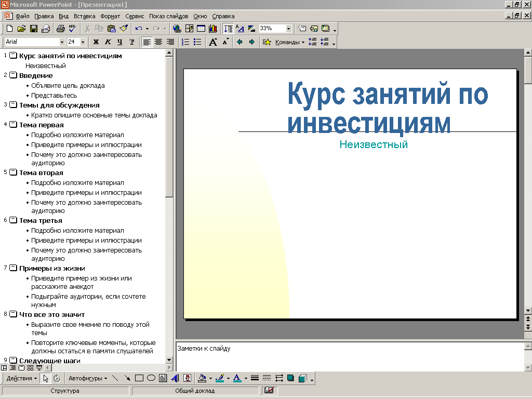
Task: Select the Oval drawing tool
Action: [x=151, y=378]
